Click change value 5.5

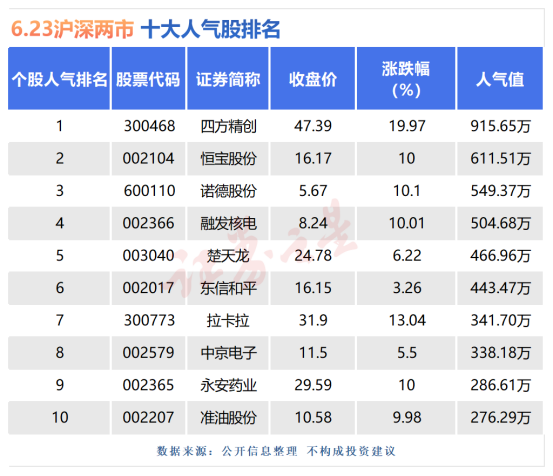(x=407, y=353)
